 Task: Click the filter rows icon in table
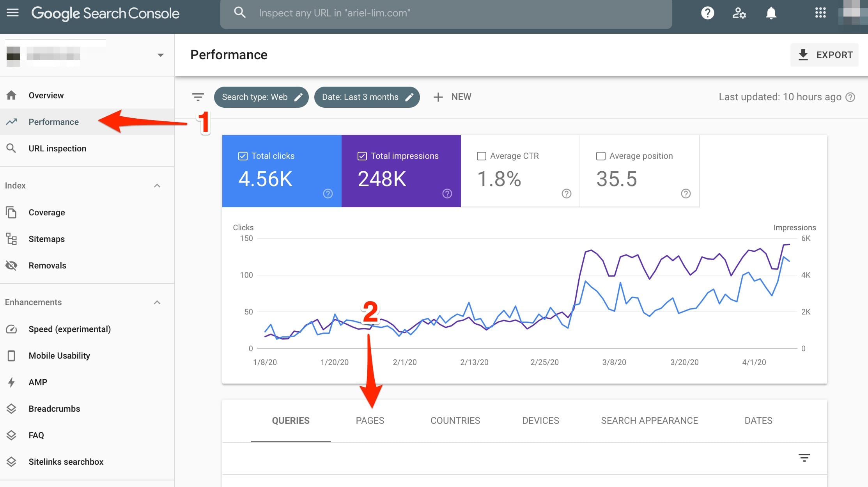(x=804, y=457)
